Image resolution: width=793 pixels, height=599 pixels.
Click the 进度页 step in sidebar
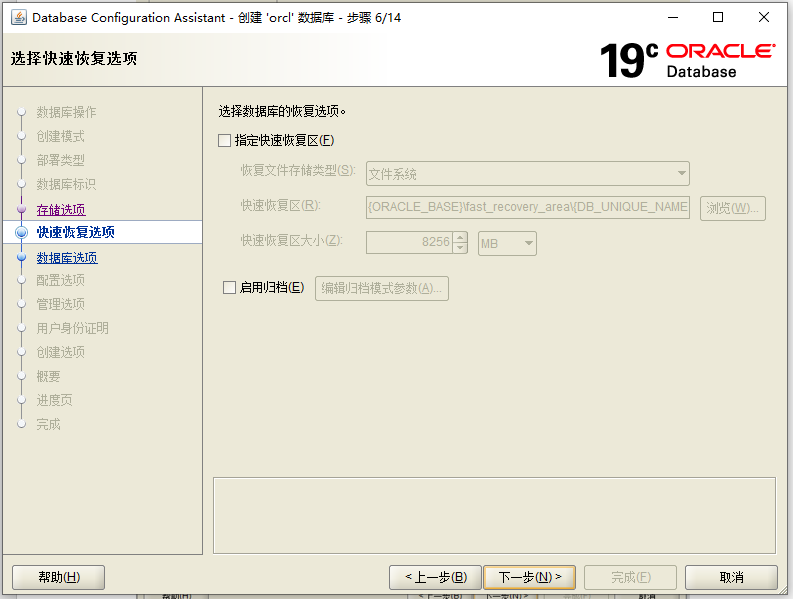tap(54, 400)
